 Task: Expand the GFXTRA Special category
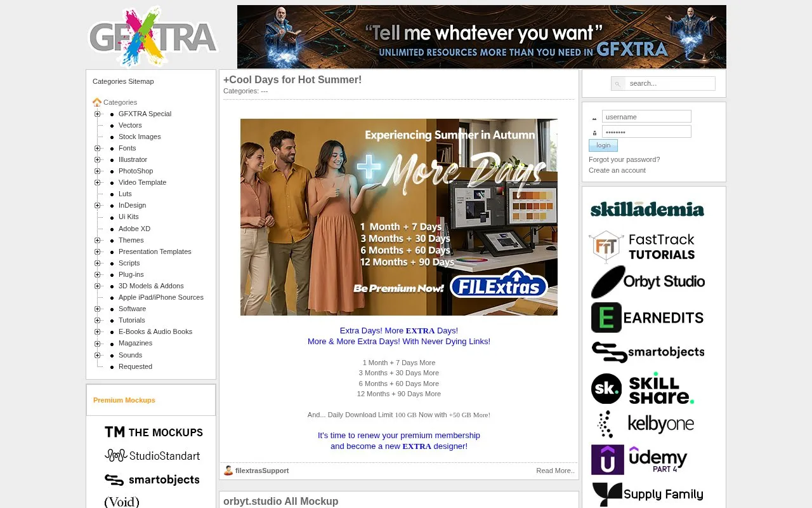[98, 114]
